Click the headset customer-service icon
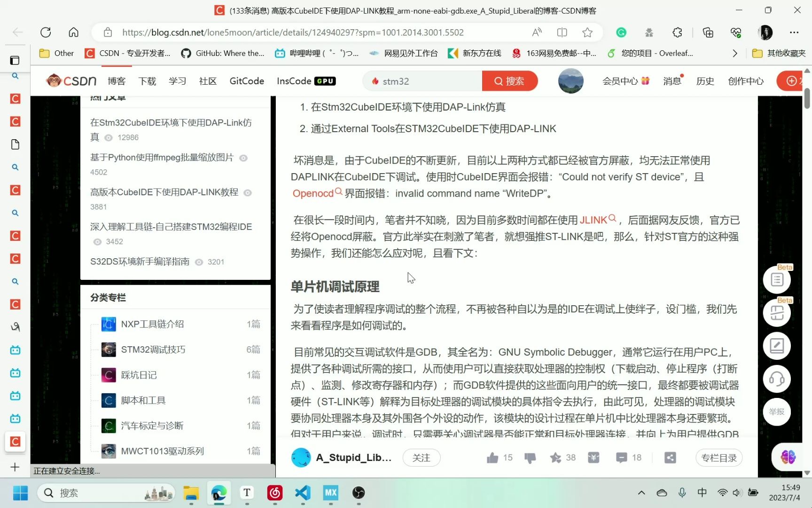The width and height of the screenshot is (812, 508). point(776,379)
